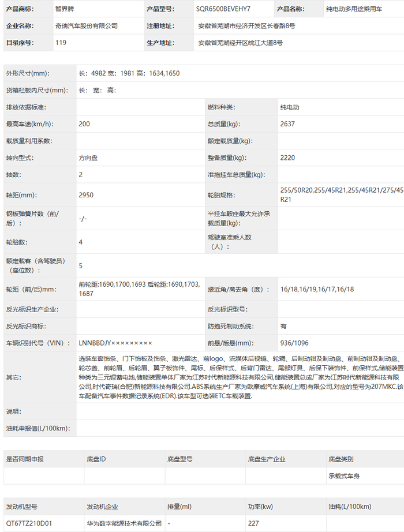Click motor maker 华为数字能源技术有限公司
404x532 pixels.
[124, 523]
